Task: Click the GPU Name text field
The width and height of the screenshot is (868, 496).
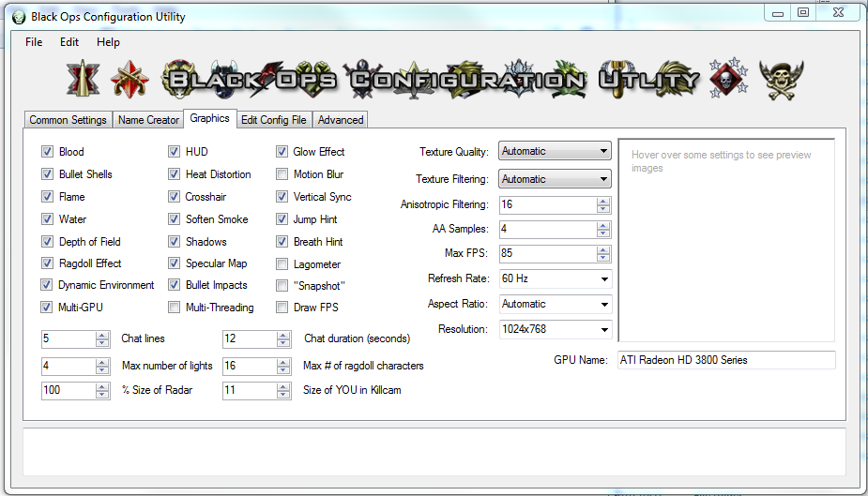Action: tap(726, 360)
